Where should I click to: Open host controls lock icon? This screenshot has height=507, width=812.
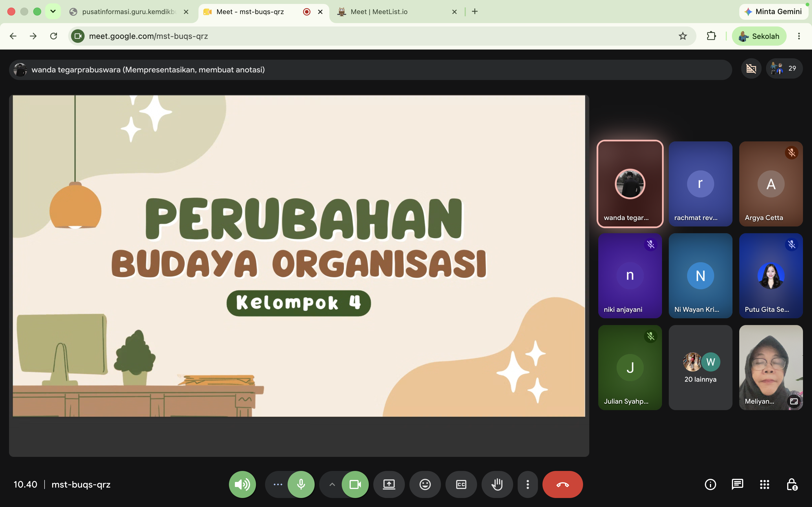[x=792, y=484]
